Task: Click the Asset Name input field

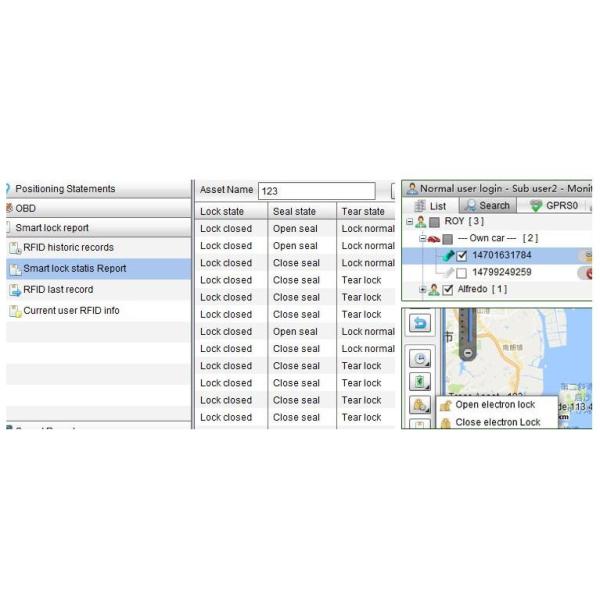Action: 316,190
